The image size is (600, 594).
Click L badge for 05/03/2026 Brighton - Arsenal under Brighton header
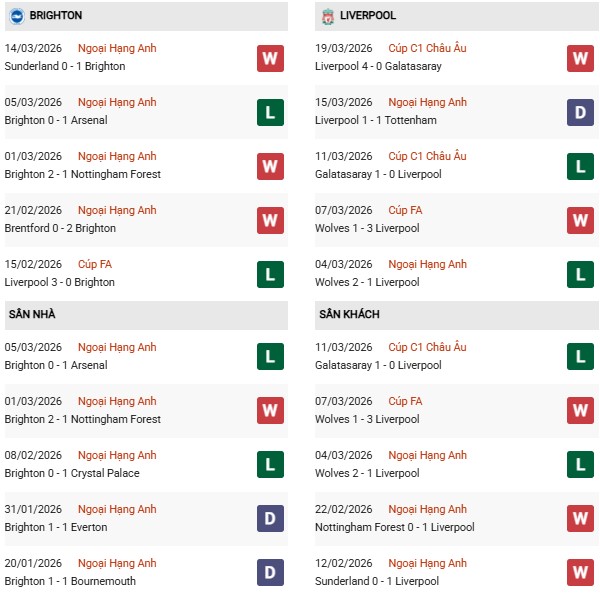pos(270,112)
